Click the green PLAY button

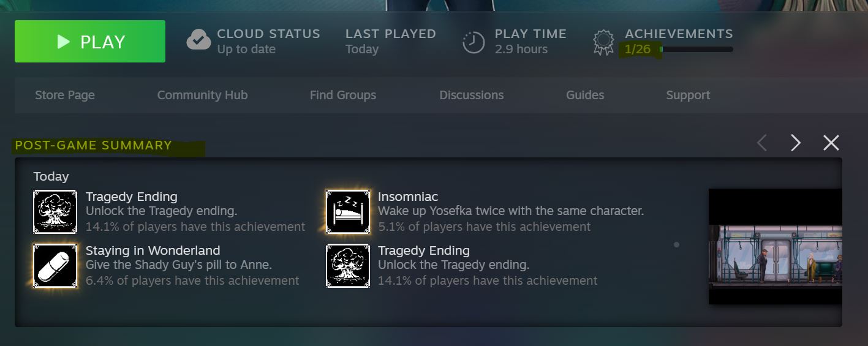coord(90,42)
